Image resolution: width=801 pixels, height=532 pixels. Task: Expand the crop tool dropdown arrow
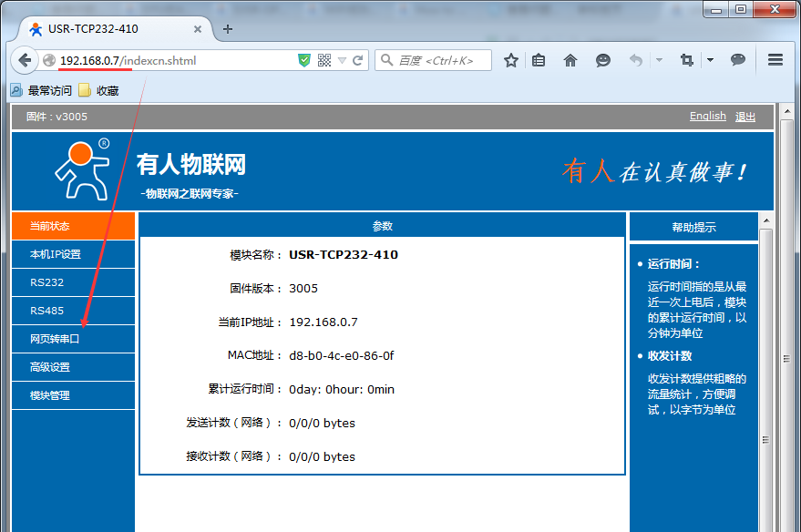(710, 61)
